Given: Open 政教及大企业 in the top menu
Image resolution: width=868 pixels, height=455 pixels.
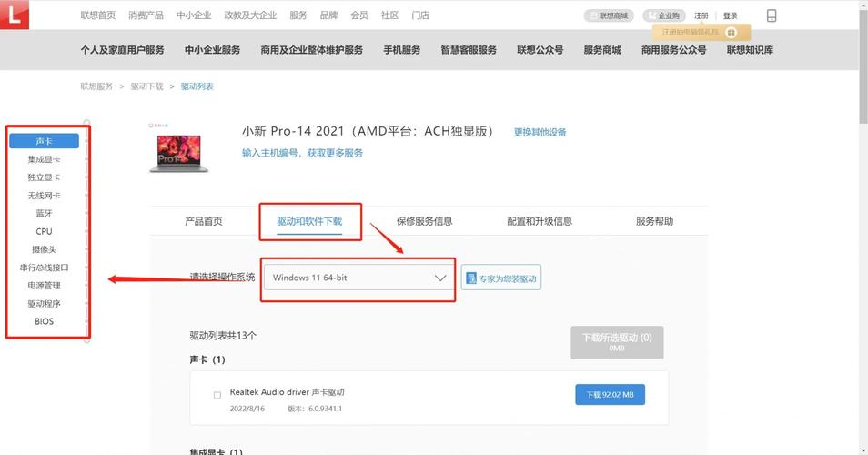Looking at the screenshot, I should pyautogui.click(x=250, y=15).
